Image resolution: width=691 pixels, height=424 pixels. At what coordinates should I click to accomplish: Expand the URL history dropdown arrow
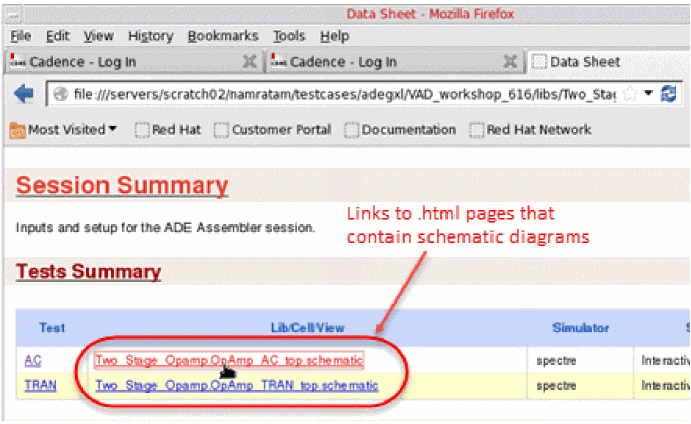click(x=648, y=93)
